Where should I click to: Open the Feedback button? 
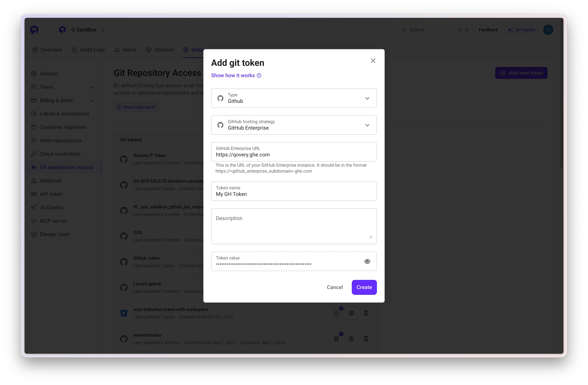pyautogui.click(x=488, y=30)
